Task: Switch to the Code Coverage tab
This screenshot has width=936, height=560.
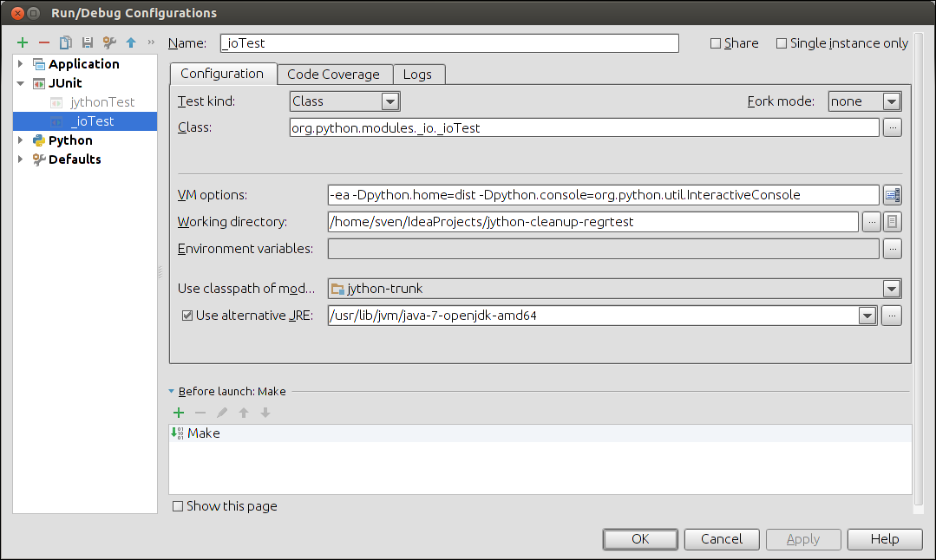Action: [x=333, y=75]
